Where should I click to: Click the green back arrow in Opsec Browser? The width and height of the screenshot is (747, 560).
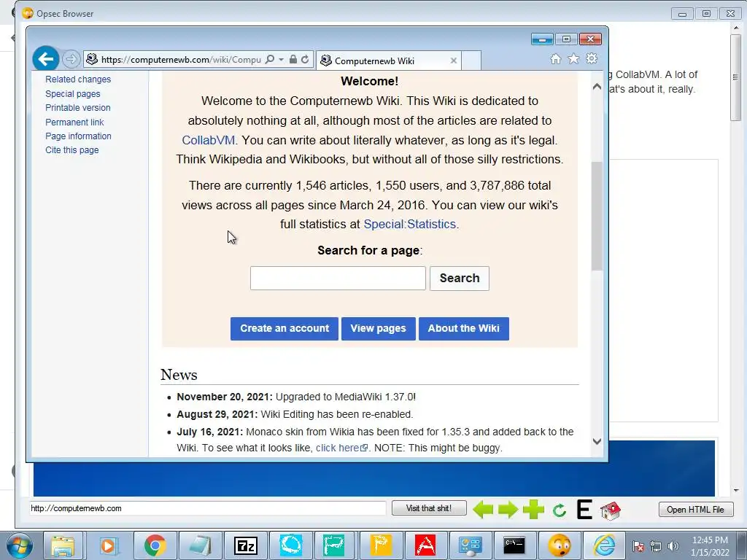pyautogui.click(x=483, y=510)
